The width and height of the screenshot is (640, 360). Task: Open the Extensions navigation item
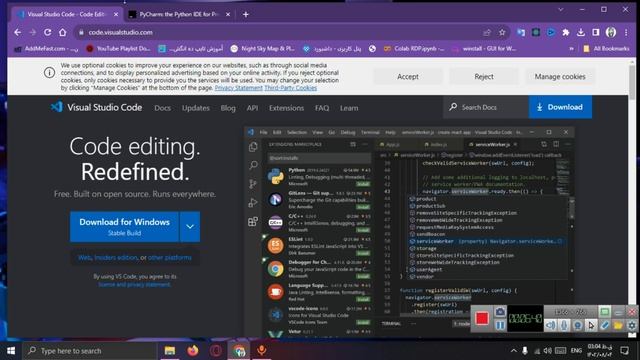point(286,108)
